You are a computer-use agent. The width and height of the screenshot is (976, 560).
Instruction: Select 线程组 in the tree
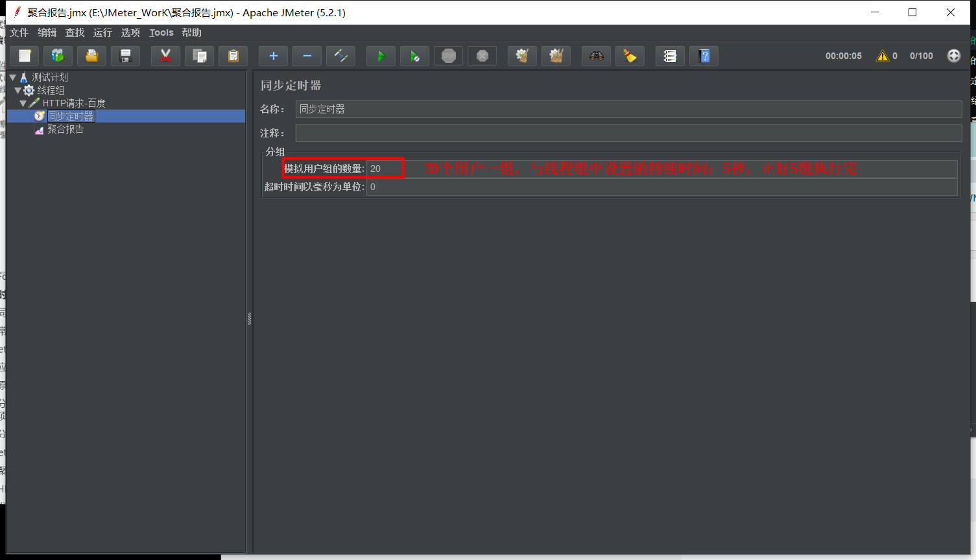51,90
